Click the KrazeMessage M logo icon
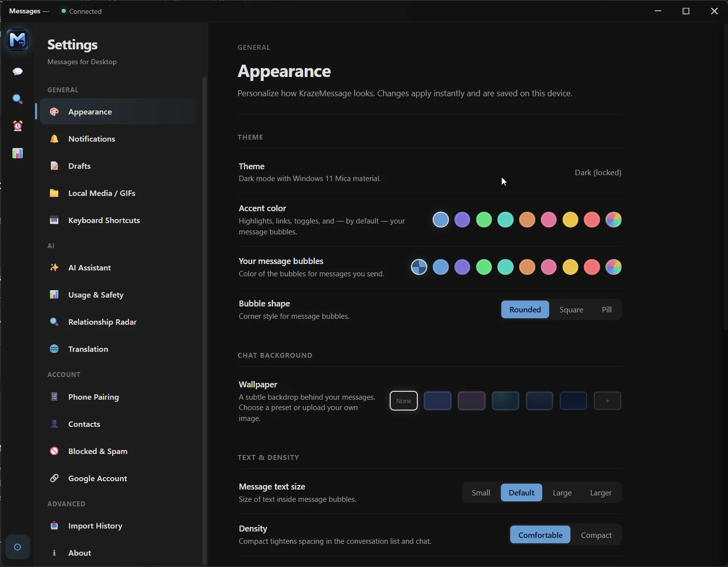This screenshot has height=567, width=728. coord(18,40)
